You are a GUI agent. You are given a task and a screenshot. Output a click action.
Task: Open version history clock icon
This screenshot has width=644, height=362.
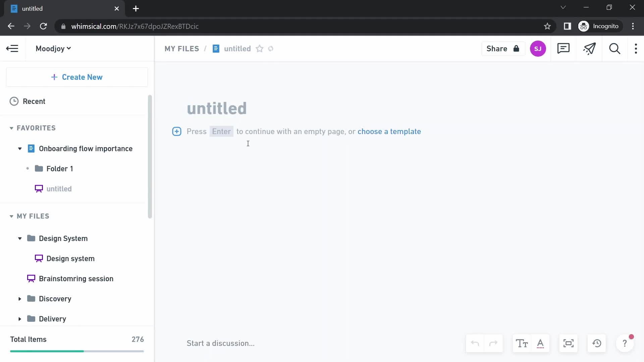tap(597, 343)
